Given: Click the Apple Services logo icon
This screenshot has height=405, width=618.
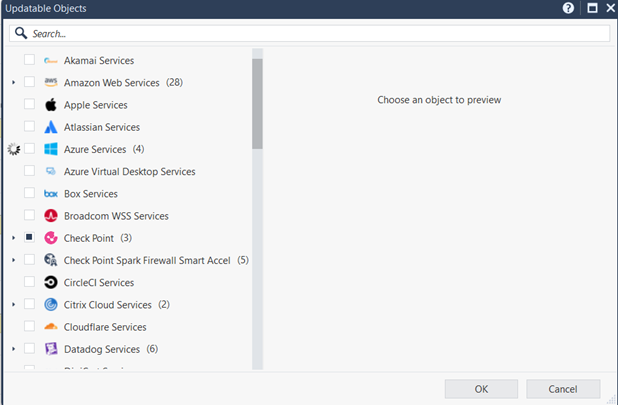Looking at the screenshot, I should coord(51,105).
